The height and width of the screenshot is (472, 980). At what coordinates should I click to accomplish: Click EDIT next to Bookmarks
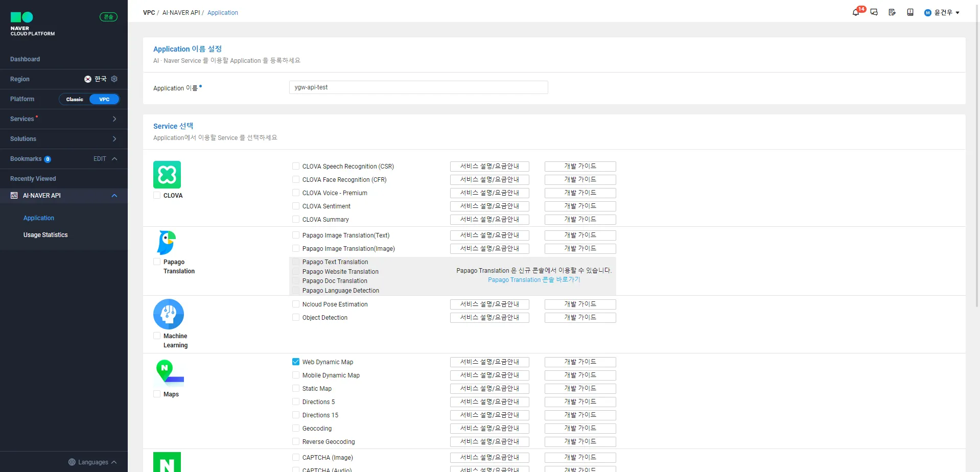100,159
